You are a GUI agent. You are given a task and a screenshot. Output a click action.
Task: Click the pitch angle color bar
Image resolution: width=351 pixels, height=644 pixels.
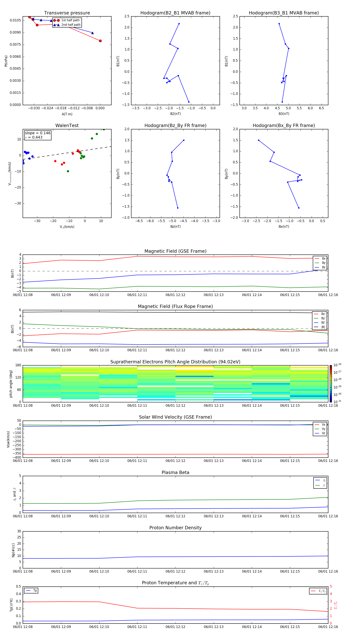pyautogui.click(x=331, y=384)
